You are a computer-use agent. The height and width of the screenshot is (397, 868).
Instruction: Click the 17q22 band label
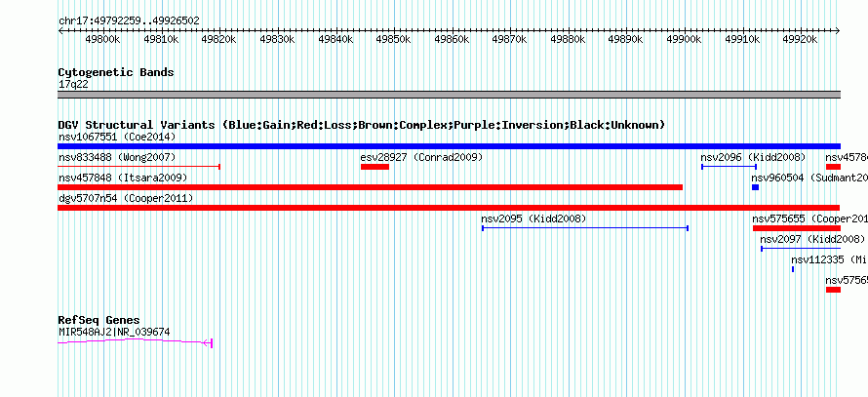point(73,85)
